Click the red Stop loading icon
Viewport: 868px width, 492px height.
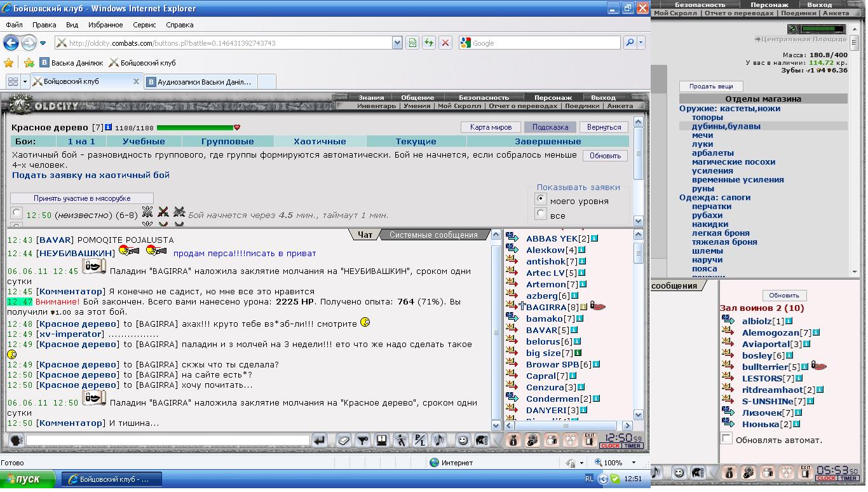(x=445, y=43)
